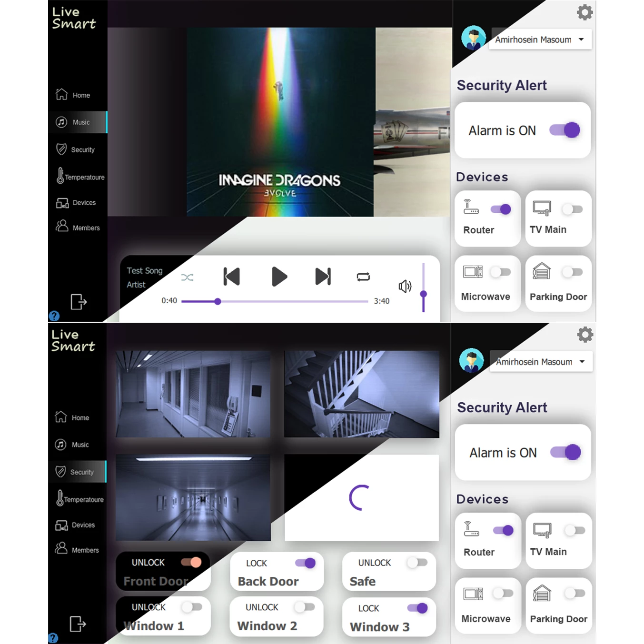Turn off the Router in the music screen panel
This screenshot has height=644, width=644.
(501, 209)
